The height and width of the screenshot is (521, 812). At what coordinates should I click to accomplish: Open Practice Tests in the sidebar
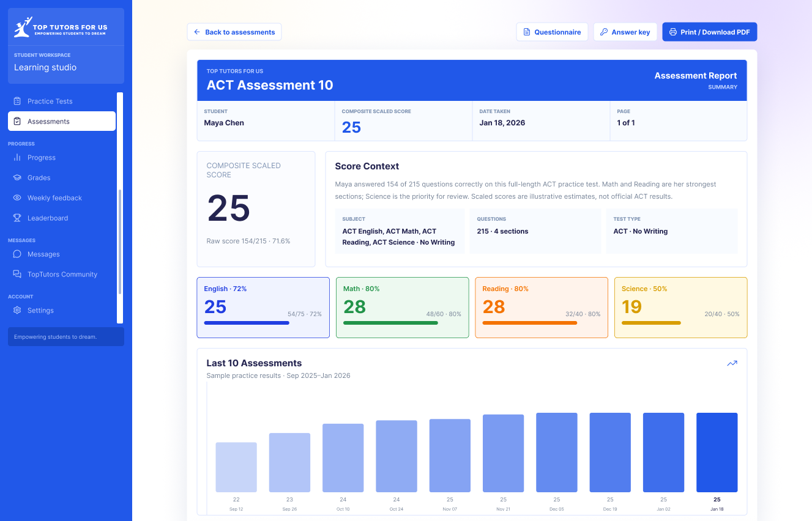pos(62,101)
